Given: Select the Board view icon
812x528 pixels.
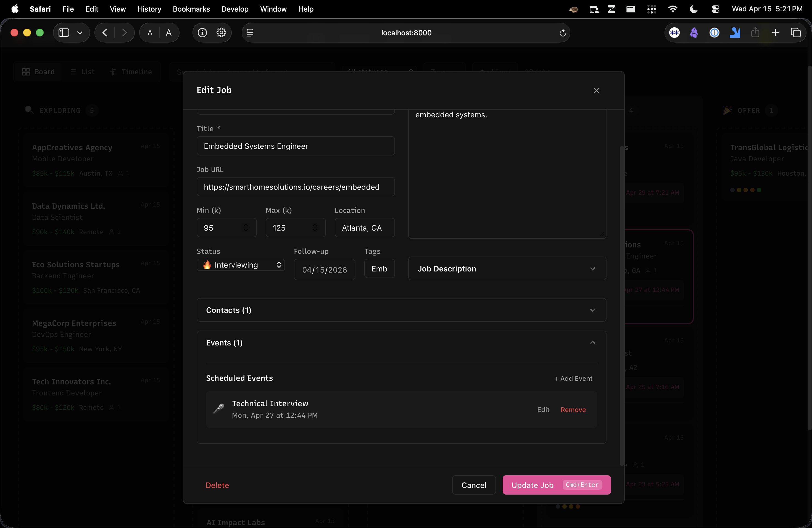Looking at the screenshot, I should coord(26,72).
